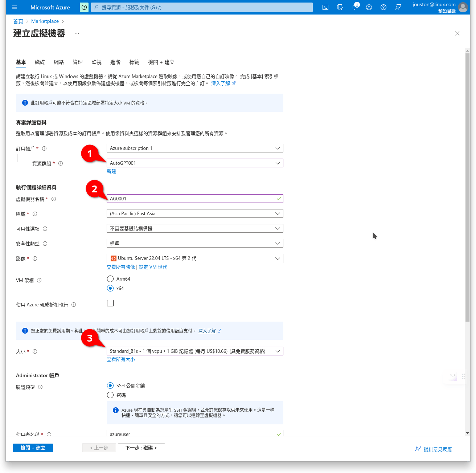Choose SSH 公開金鑰 authentication
Viewport: 476px width, 473px height.
pyautogui.click(x=110, y=386)
